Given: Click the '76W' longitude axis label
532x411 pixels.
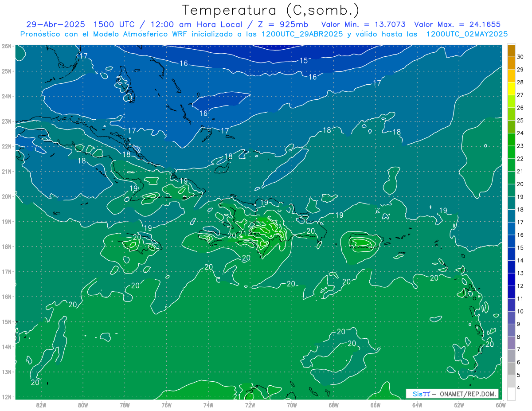Looking at the screenshot, I should [x=167, y=405].
